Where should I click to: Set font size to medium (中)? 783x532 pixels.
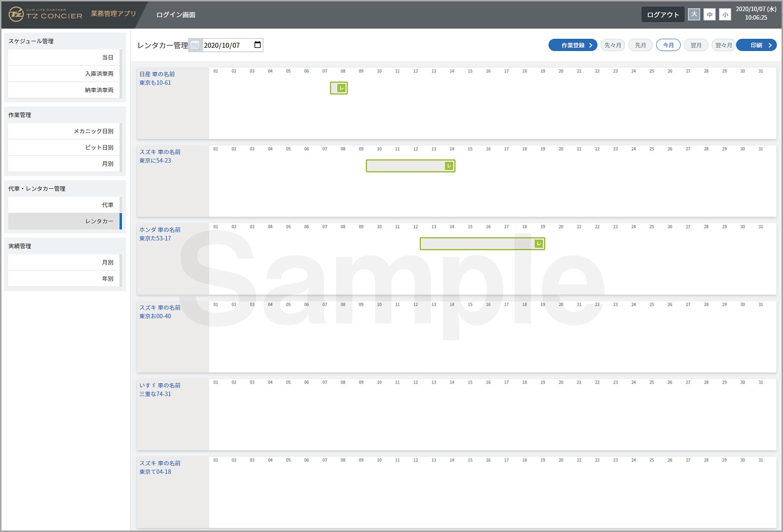(709, 15)
